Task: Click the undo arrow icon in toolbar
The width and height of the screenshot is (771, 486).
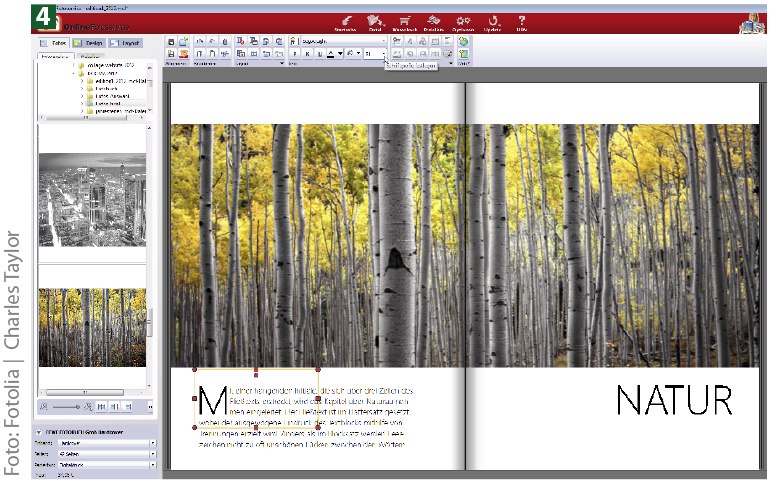Action: click(x=200, y=42)
